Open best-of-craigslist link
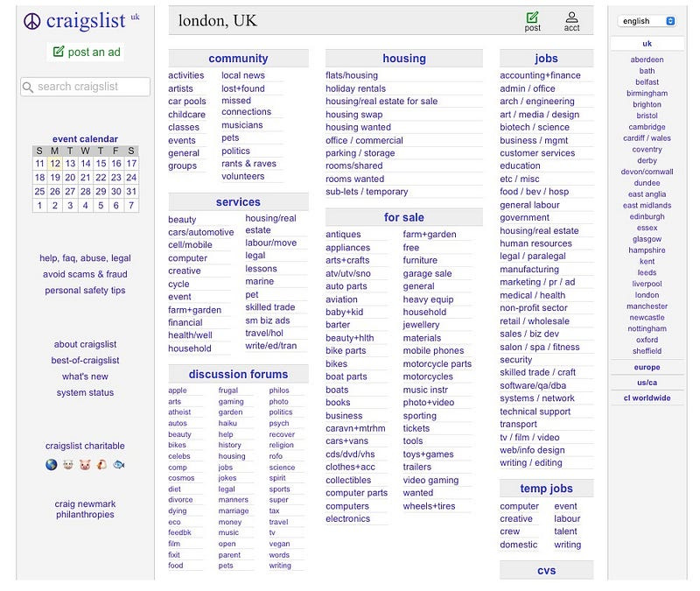The height and width of the screenshot is (591, 700). (x=85, y=360)
